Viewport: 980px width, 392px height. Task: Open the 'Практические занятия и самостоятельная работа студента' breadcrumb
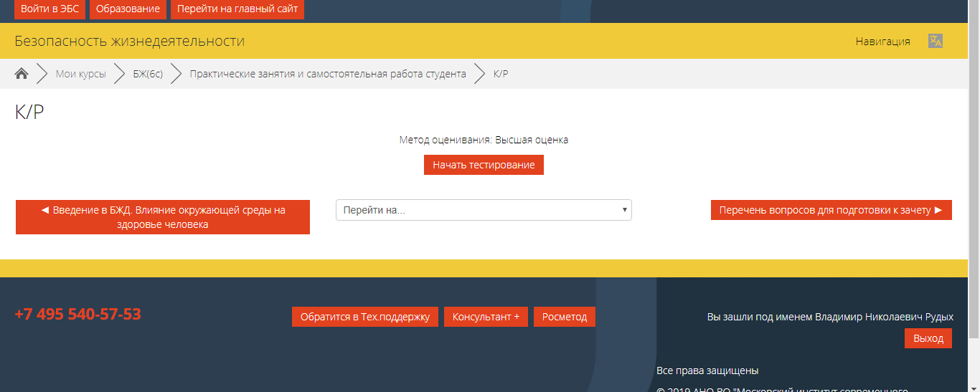click(x=328, y=74)
